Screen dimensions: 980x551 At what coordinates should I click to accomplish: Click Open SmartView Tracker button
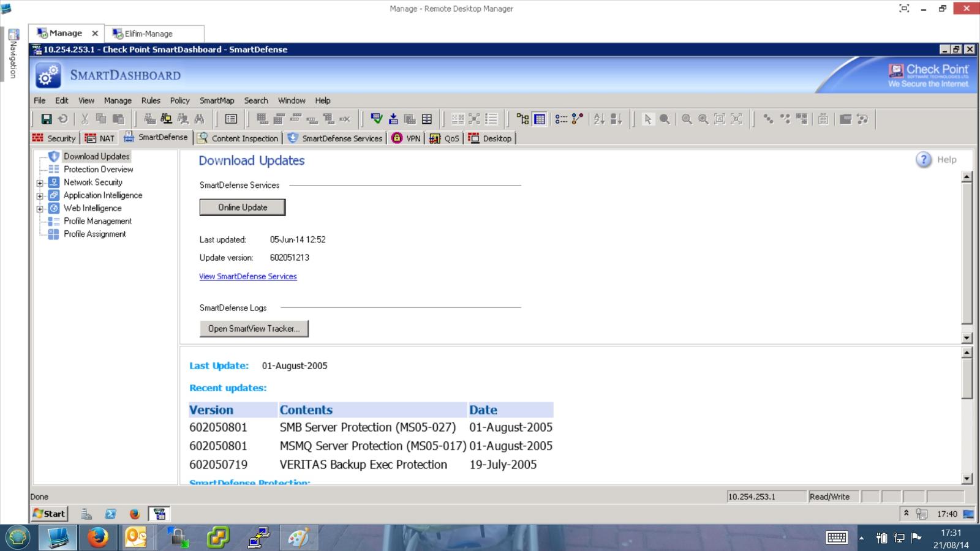[254, 329]
